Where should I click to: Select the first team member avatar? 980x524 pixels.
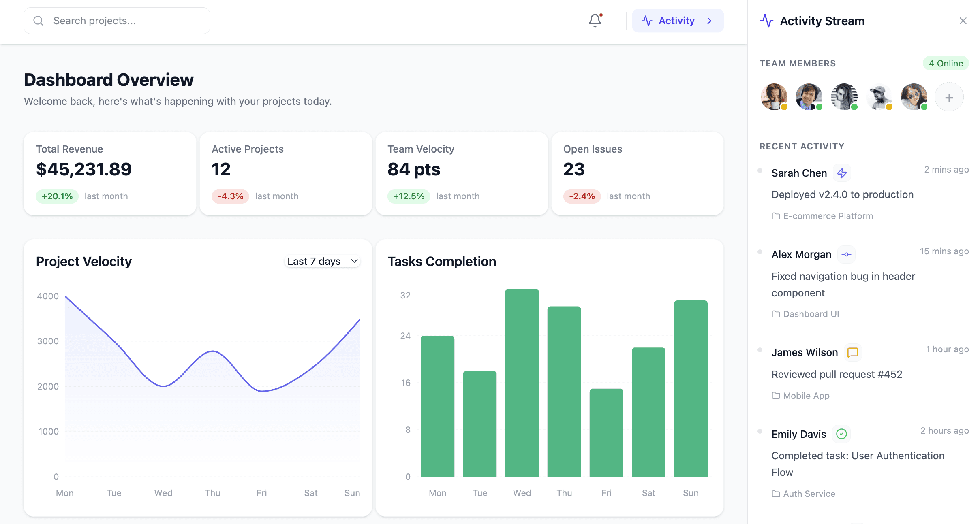(774, 97)
